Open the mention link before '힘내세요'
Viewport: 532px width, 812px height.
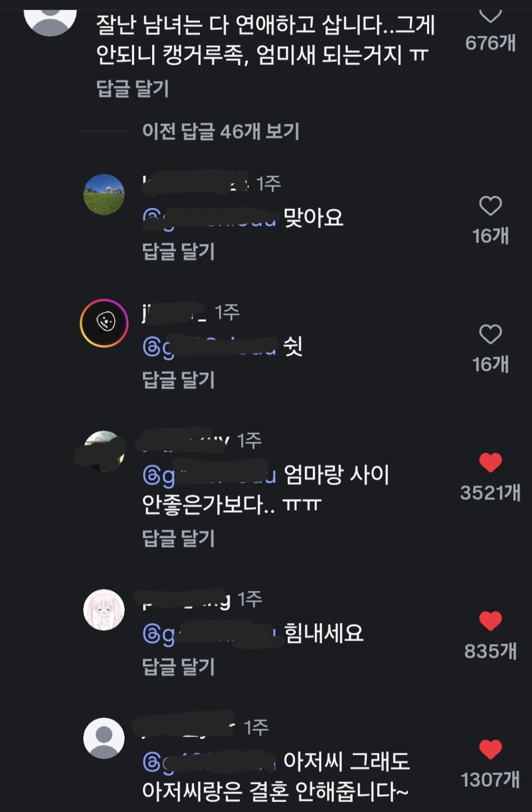click(x=210, y=633)
